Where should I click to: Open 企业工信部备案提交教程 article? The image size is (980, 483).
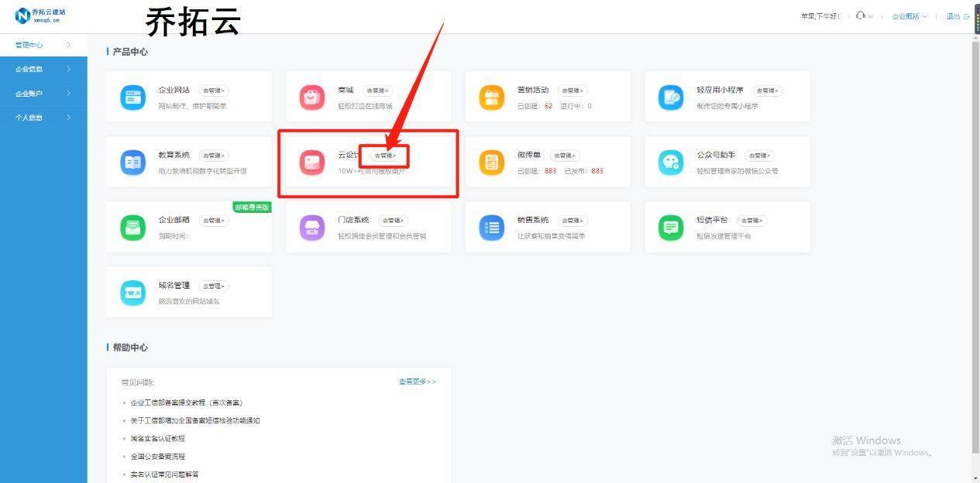(186, 402)
